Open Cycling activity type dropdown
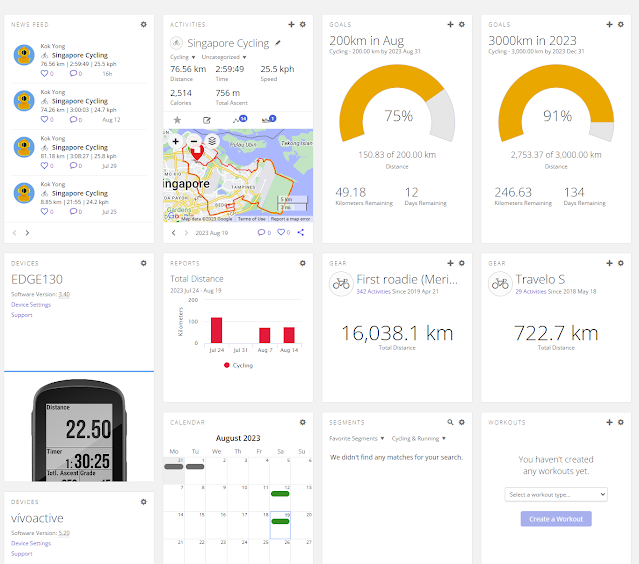Viewport: 639px width, 564px height. tap(183, 57)
